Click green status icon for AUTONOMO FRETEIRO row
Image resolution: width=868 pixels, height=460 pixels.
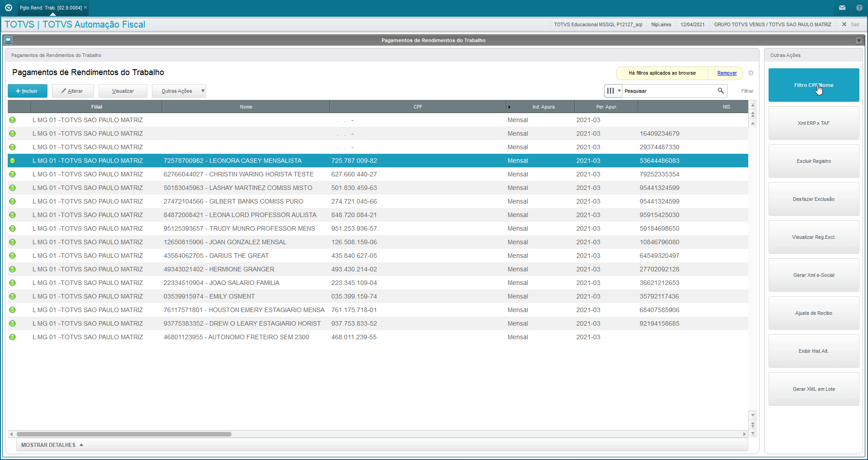pos(12,337)
